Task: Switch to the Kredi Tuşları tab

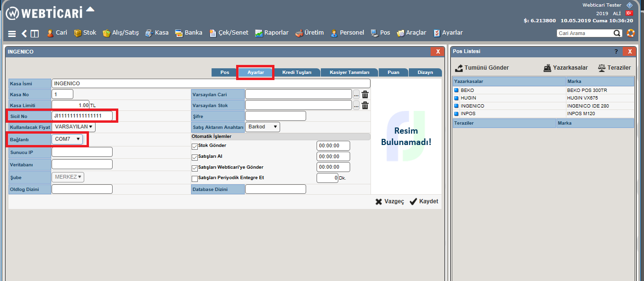Action: [297, 73]
